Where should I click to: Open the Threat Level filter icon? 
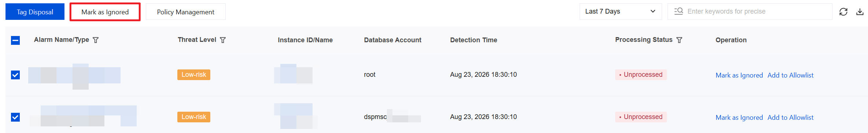pyautogui.click(x=223, y=40)
